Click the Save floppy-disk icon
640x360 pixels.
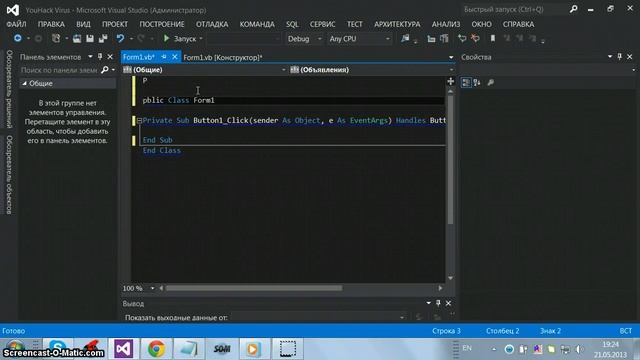point(90,38)
